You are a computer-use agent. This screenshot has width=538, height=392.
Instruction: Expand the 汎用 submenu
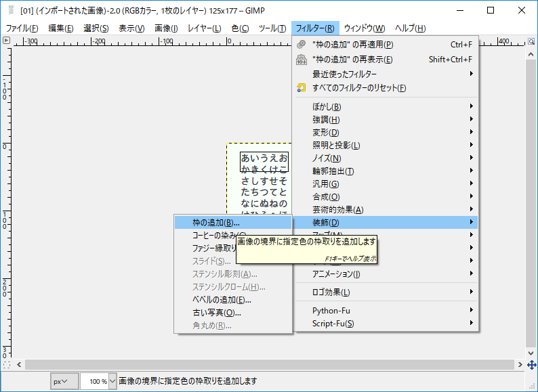(x=385, y=184)
